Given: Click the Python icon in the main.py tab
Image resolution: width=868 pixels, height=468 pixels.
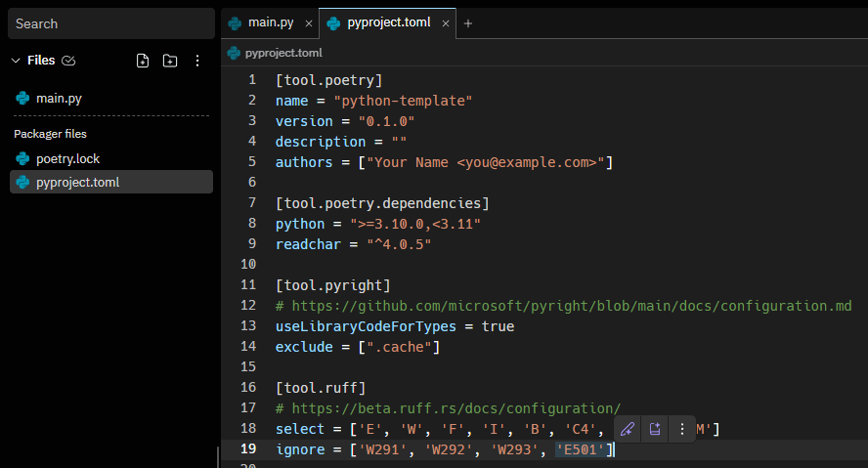Looking at the screenshot, I should [235, 23].
